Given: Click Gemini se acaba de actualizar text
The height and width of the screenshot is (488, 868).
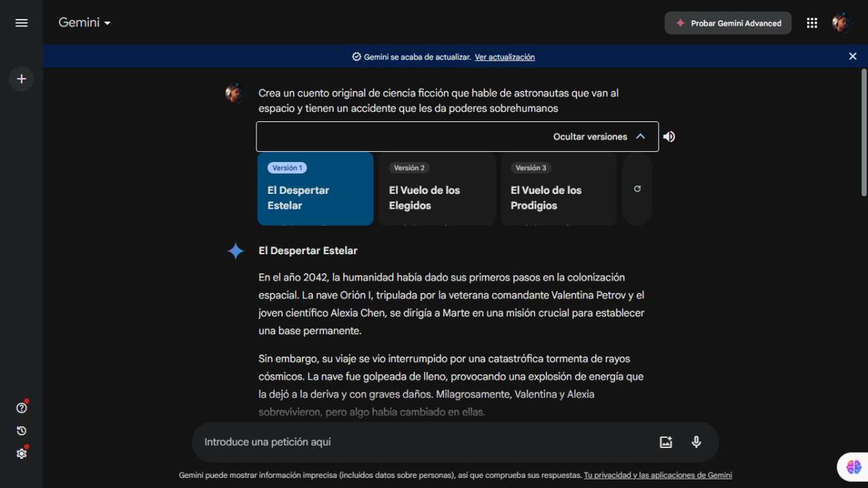Looking at the screenshot, I should point(417,57).
